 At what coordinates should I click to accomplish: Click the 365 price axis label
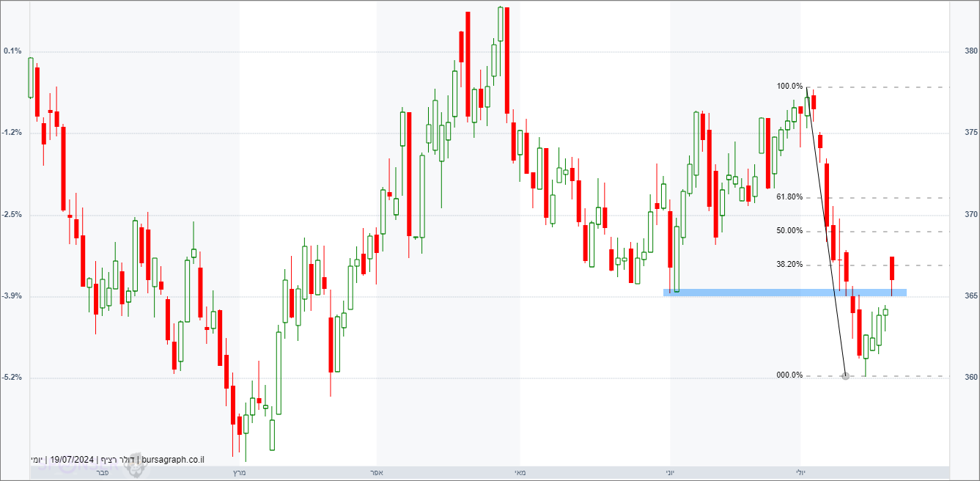coord(970,296)
